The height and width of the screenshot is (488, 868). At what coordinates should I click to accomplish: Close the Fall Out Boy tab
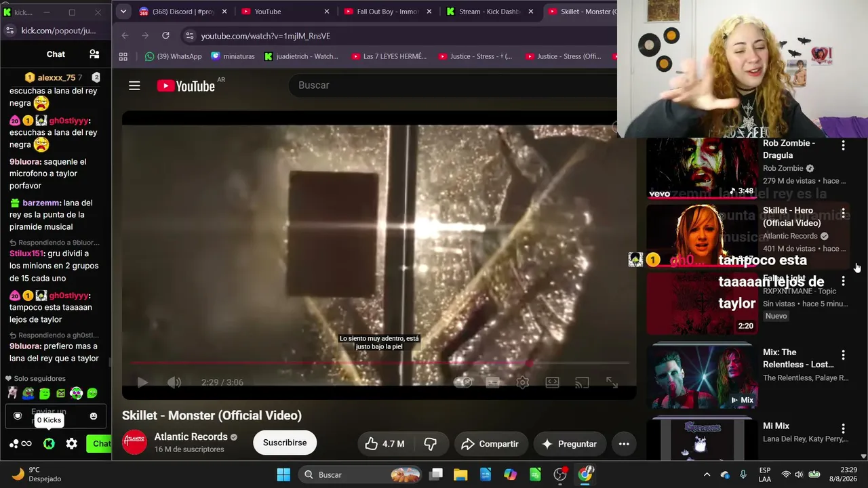[x=429, y=12]
